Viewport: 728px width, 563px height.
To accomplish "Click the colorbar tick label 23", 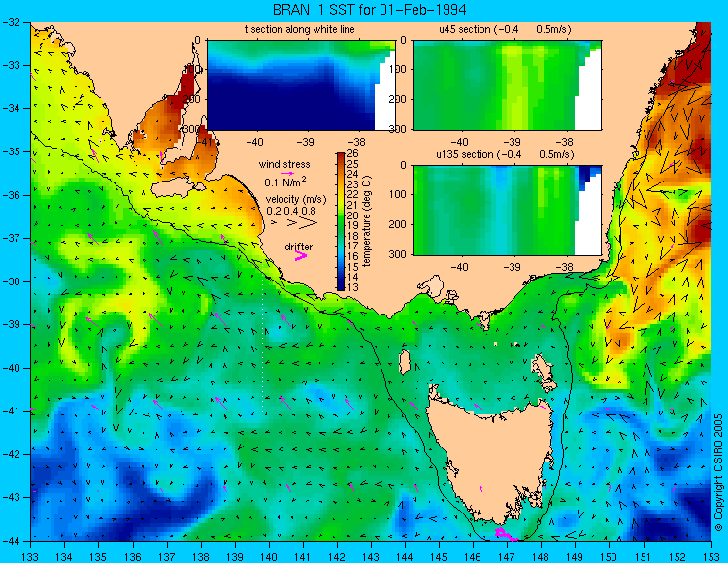I will (353, 184).
